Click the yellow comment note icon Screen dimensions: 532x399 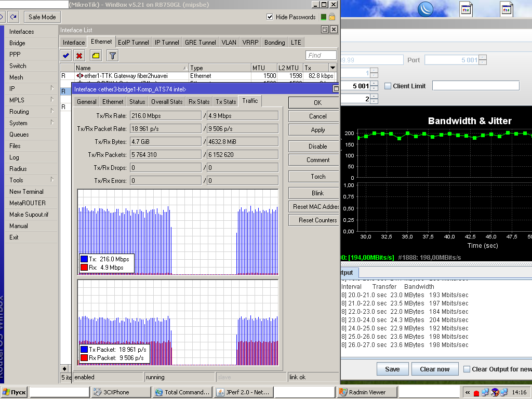coord(96,56)
